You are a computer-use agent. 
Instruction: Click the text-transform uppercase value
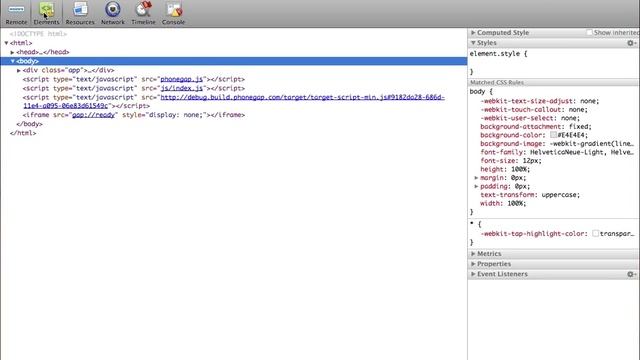(x=560, y=195)
